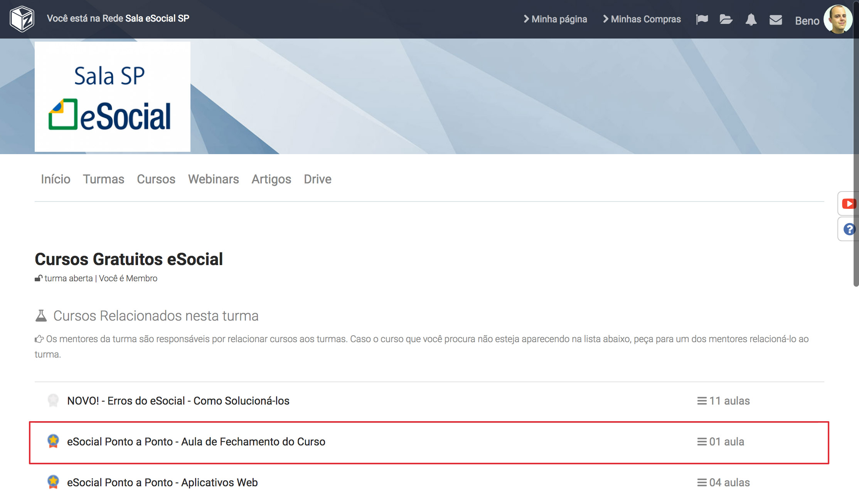The height and width of the screenshot is (504, 859).
Task: Expand the Minha página link
Action: 555,19
